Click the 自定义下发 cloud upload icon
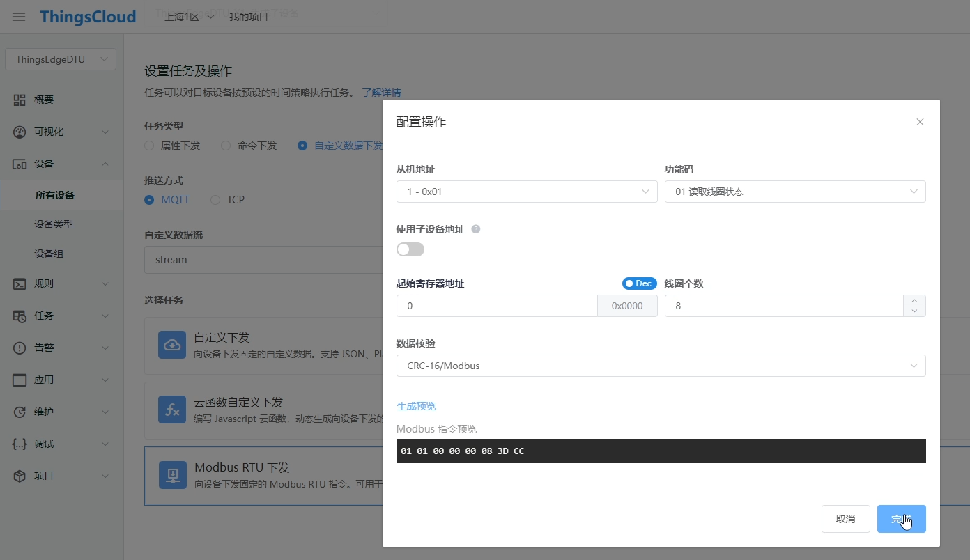 (172, 345)
